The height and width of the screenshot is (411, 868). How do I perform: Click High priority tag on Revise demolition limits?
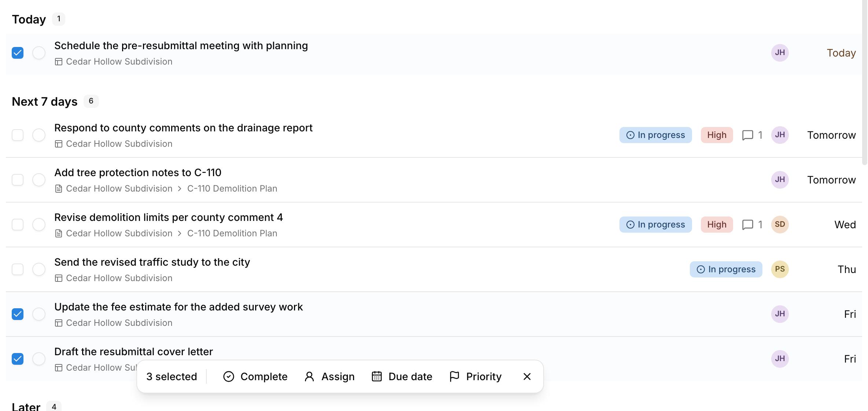(x=717, y=225)
